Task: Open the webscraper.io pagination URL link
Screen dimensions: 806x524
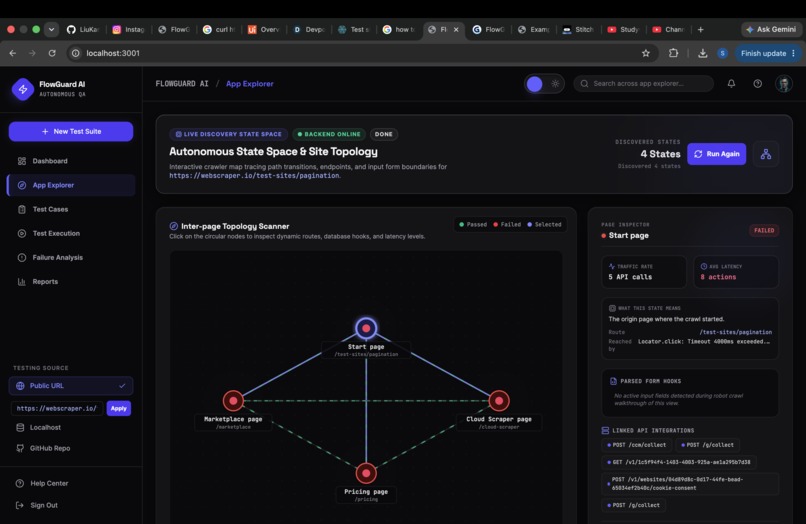Action: click(x=254, y=175)
